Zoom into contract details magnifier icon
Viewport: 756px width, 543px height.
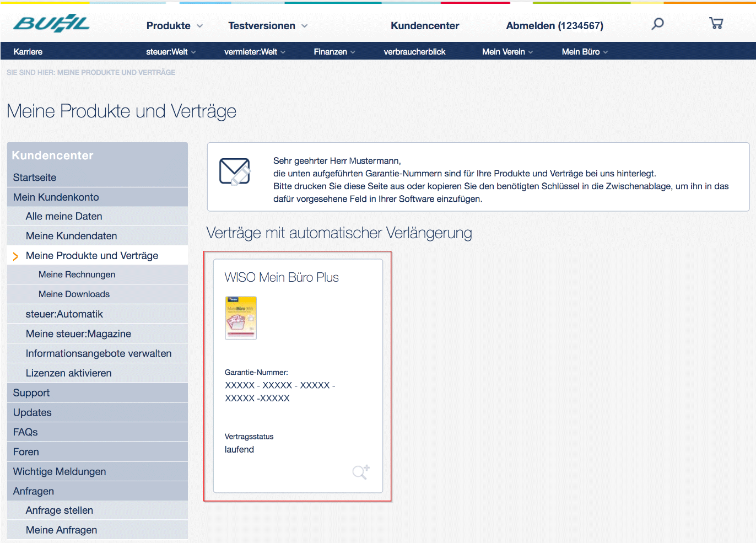point(361,472)
